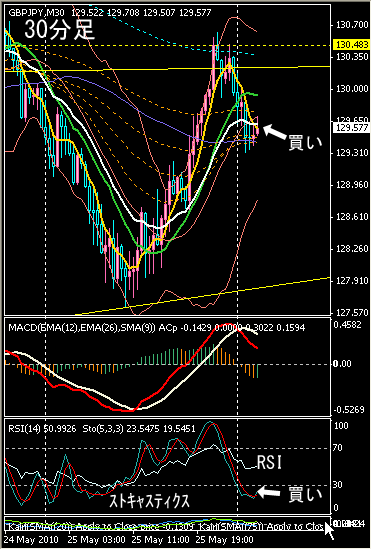Select the 130.000 price axis label
The width and height of the screenshot is (372, 550).
click(x=352, y=89)
